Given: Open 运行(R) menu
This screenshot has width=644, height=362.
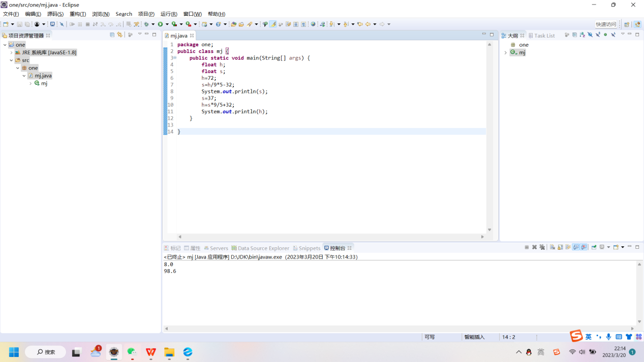Looking at the screenshot, I should tap(169, 14).
